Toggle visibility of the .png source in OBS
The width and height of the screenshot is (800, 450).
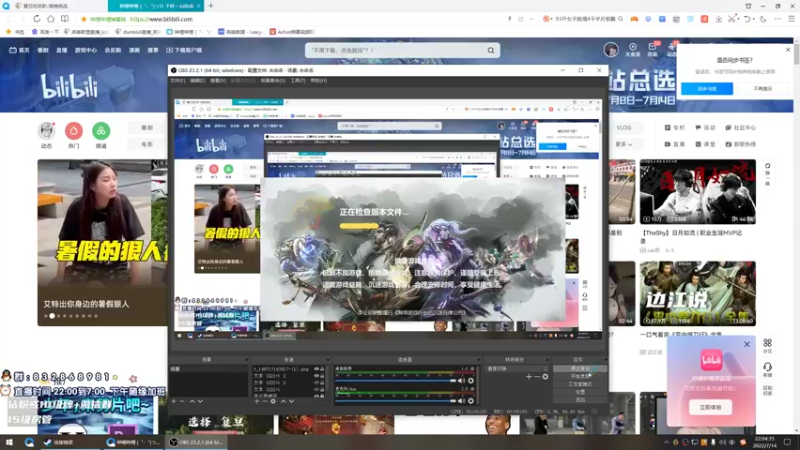point(316,369)
